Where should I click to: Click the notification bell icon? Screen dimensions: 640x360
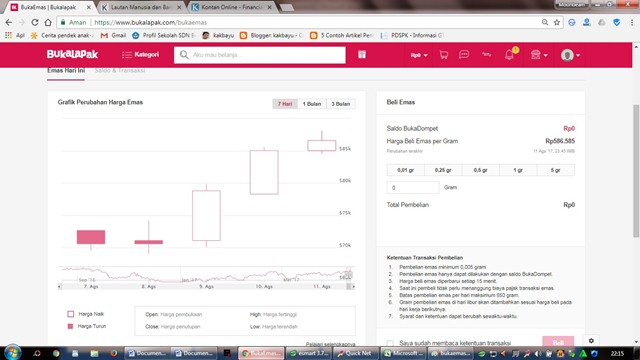[x=509, y=55]
